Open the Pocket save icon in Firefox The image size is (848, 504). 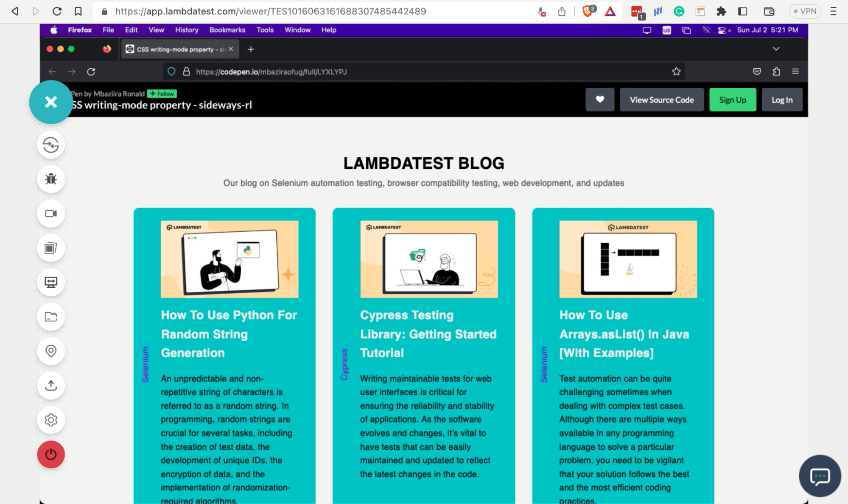point(757,72)
